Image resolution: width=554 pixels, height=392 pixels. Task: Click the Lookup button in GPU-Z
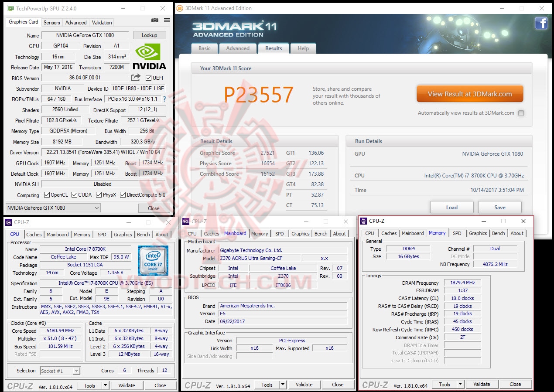click(x=149, y=35)
